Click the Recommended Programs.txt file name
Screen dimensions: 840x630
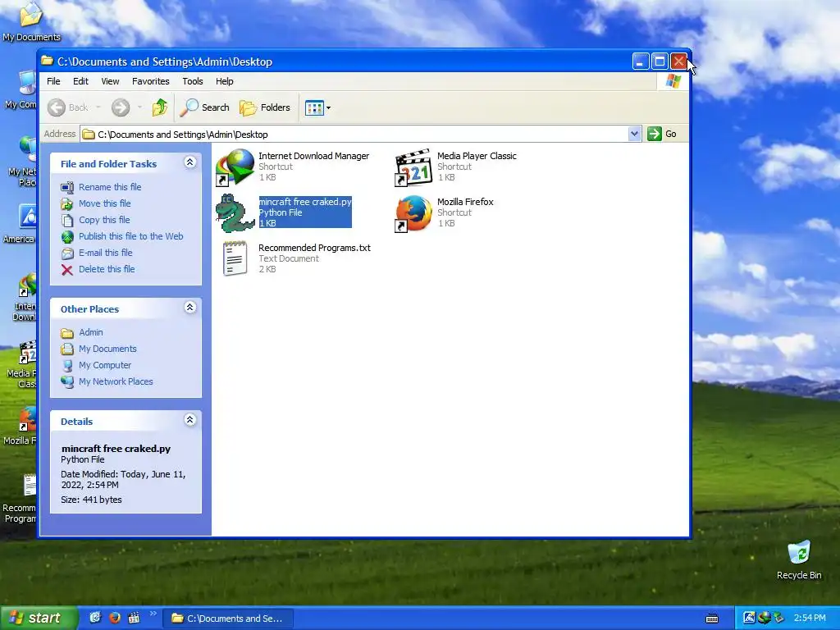[314, 248]
